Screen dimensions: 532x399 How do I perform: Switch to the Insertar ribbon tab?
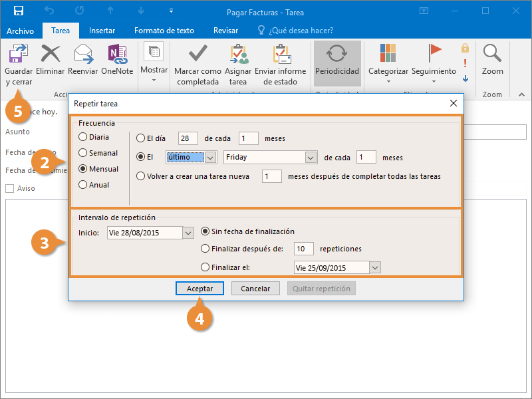pyautogui.click(x=102, y=31)
